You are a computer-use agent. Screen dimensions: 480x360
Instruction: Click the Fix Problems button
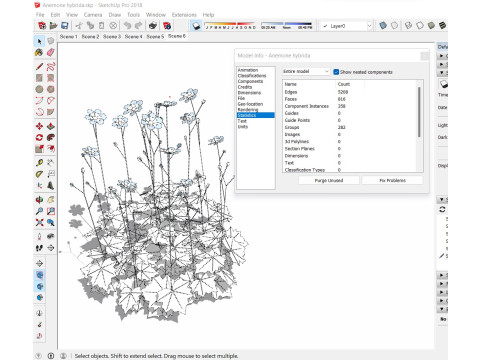click(392, 180)
